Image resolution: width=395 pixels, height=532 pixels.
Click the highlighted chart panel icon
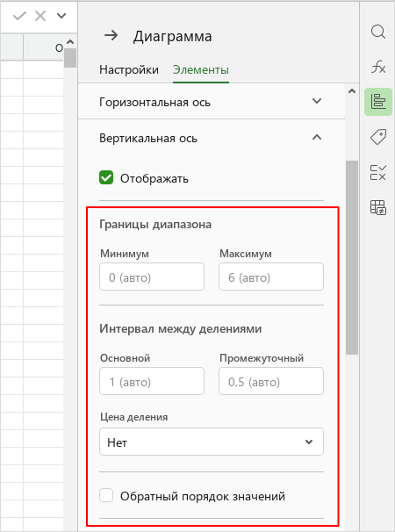[378, 102]
